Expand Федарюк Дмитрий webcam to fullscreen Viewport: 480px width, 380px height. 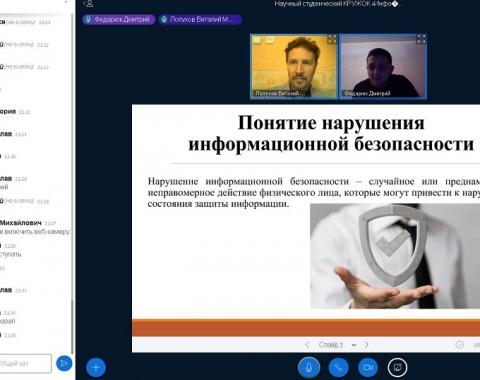tap(421, 39)
